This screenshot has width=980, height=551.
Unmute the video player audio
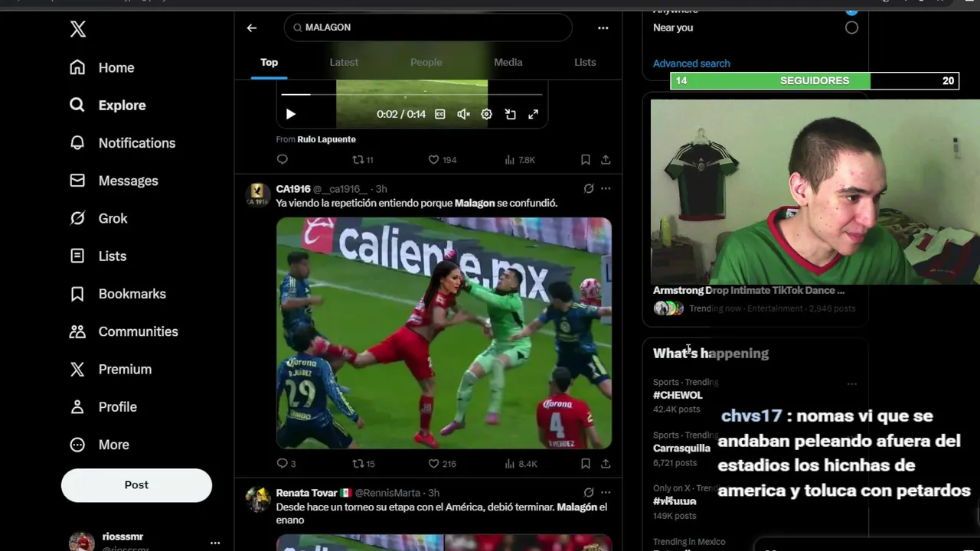(x=463, y=114)
